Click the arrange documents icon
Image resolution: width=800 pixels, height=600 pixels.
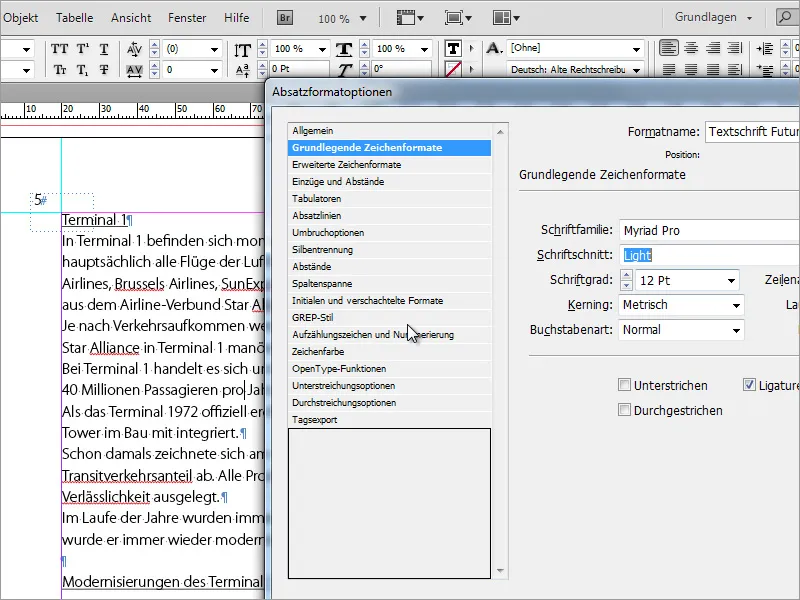click(506, 18)
